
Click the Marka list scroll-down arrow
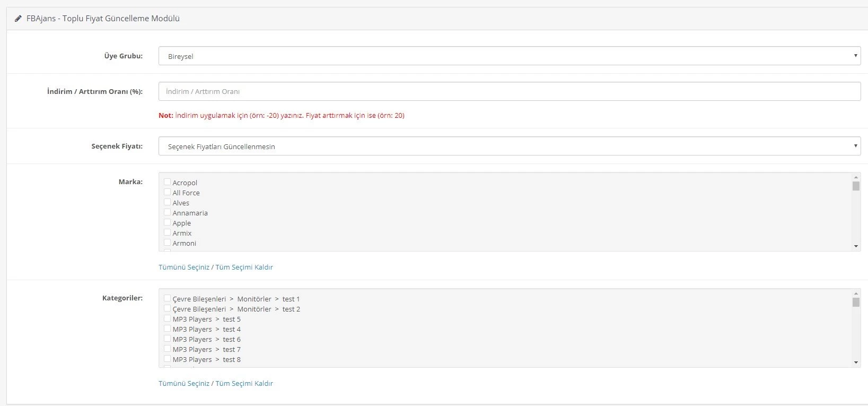point(856,246)
